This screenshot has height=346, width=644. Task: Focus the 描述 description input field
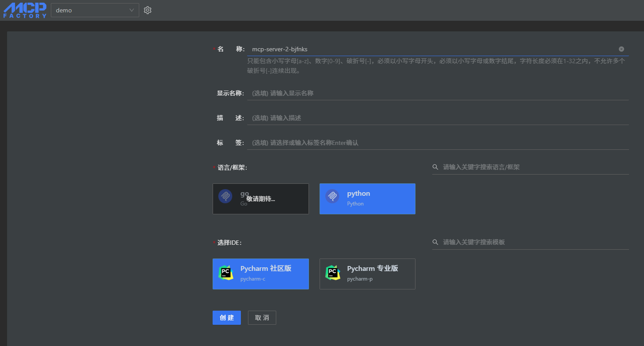(438, 118)
